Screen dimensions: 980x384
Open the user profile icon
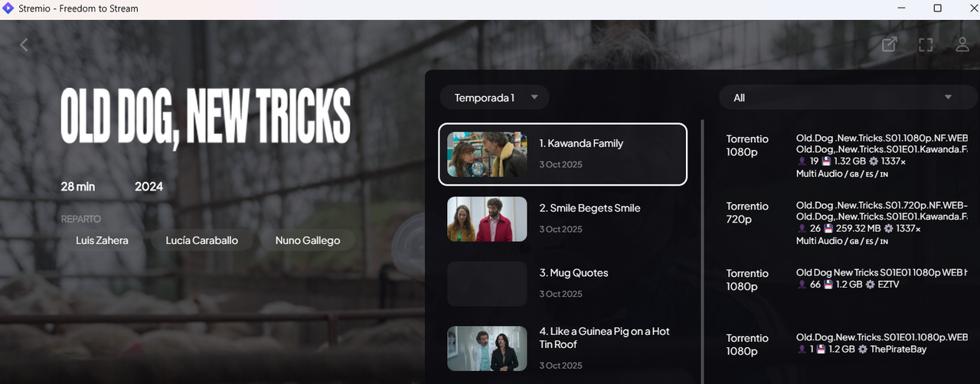pos(962,44)
